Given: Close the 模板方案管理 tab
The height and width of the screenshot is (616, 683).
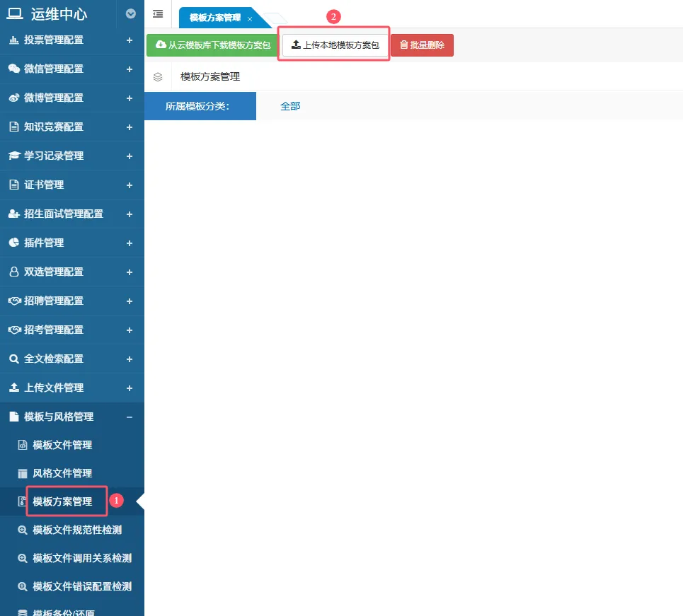Looking at the screenshot, I should [x=250, y=18].
